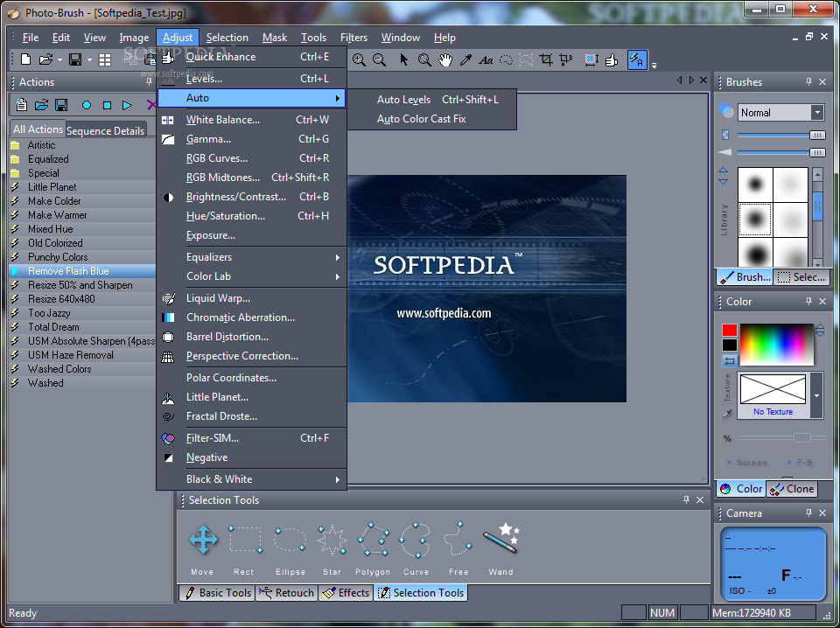
Task: Play the selected action
Action: 127,105
